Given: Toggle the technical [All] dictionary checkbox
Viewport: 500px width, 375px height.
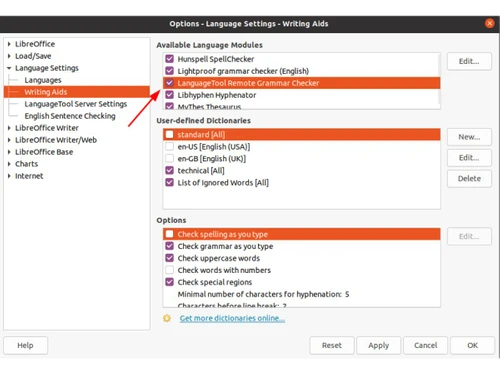Looking at the screenshot, I should (x=169, y=170).
